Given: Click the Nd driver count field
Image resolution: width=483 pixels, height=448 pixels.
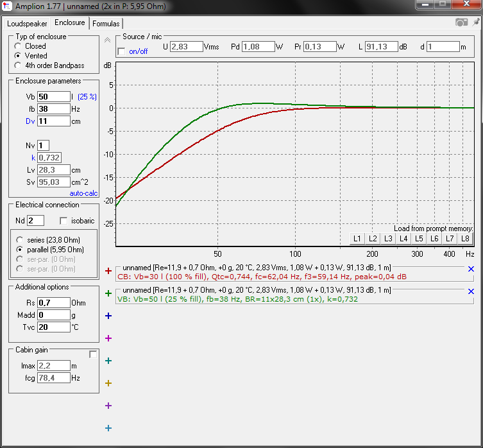Looking at the screenshot, I should click(x=35, y=221).
